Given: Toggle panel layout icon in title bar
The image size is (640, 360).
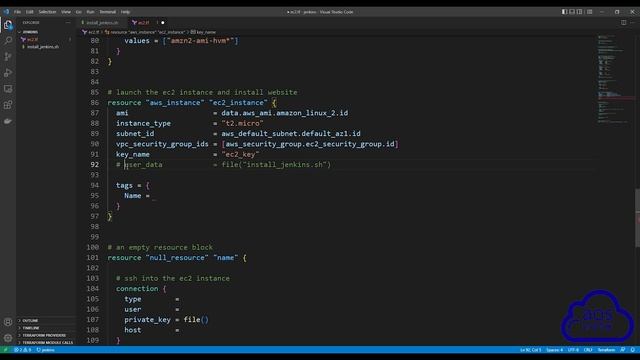Looking at the screenshot, I should 572,12.
